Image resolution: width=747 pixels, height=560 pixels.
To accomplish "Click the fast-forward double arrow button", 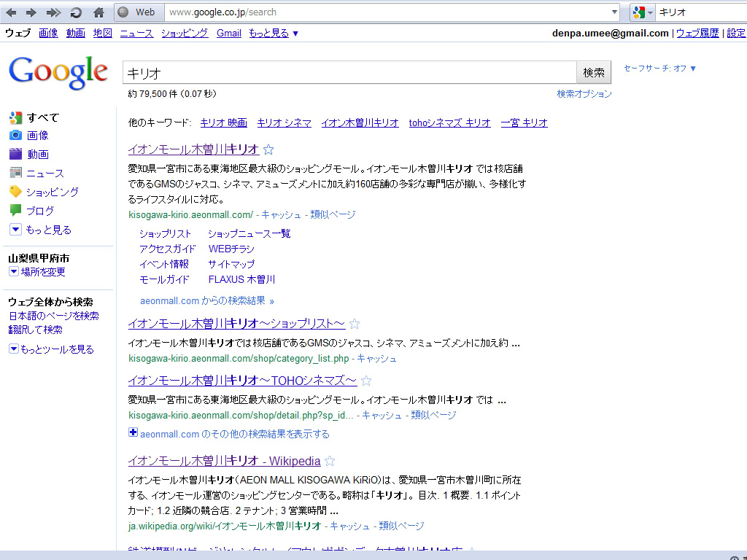I will (x=53, y=12).
